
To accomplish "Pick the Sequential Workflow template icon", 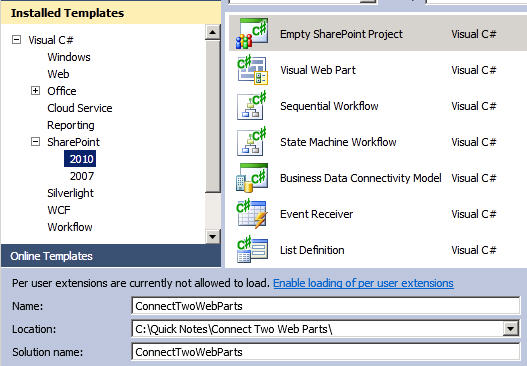I will pyautogui.click(x=252, y=106).
